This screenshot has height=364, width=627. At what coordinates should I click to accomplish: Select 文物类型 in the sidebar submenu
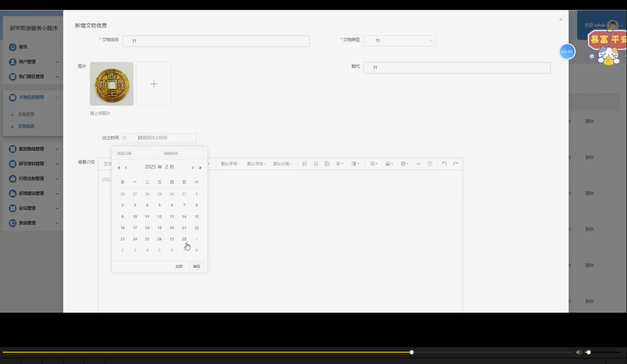click(26, 114)
